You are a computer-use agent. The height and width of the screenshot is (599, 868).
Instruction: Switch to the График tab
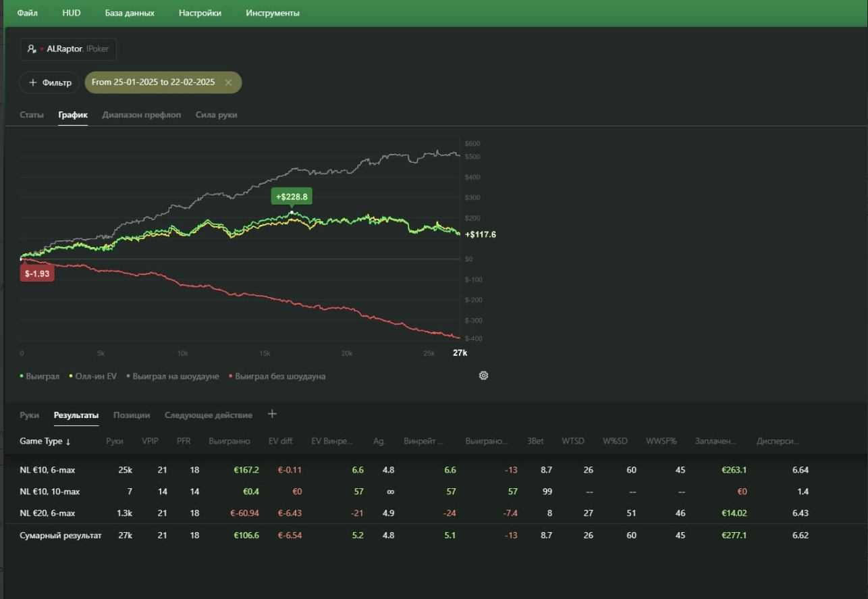[x=73, y=115]
